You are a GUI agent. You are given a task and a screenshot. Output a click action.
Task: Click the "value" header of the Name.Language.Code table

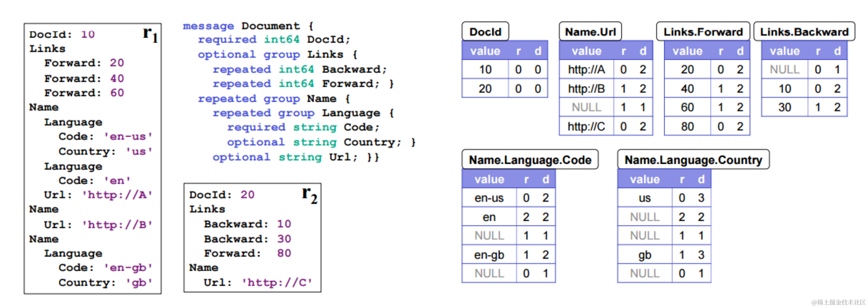[x=489, y=179]
